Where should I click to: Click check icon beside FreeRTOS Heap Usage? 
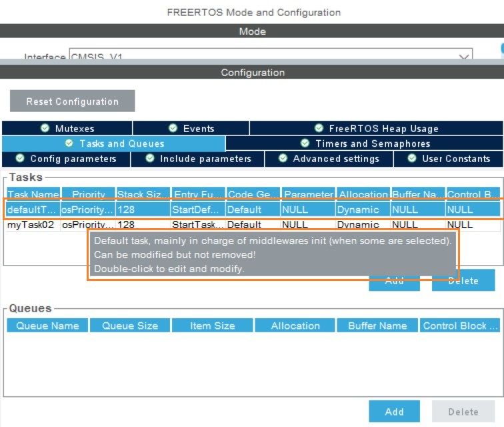[319, 128]
